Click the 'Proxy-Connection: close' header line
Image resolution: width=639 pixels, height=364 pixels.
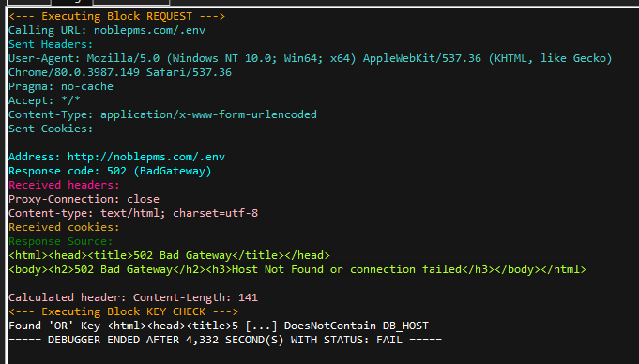coord(84,199)
